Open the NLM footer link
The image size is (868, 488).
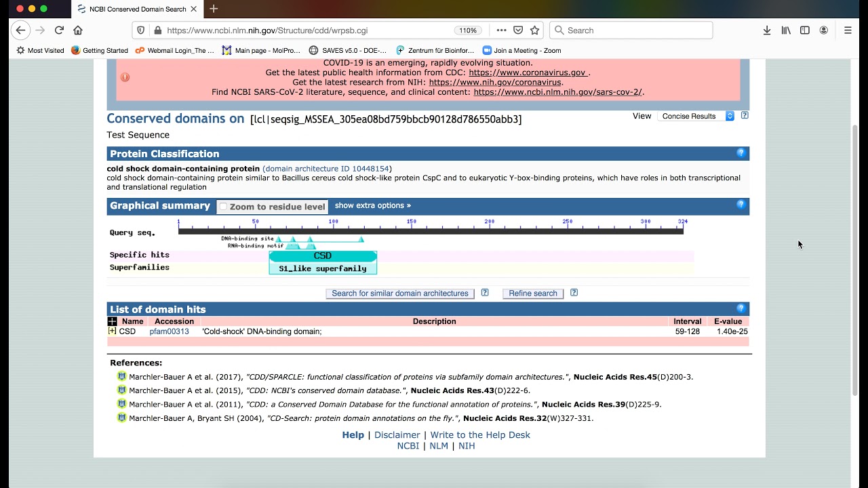(x=439, y=446)
